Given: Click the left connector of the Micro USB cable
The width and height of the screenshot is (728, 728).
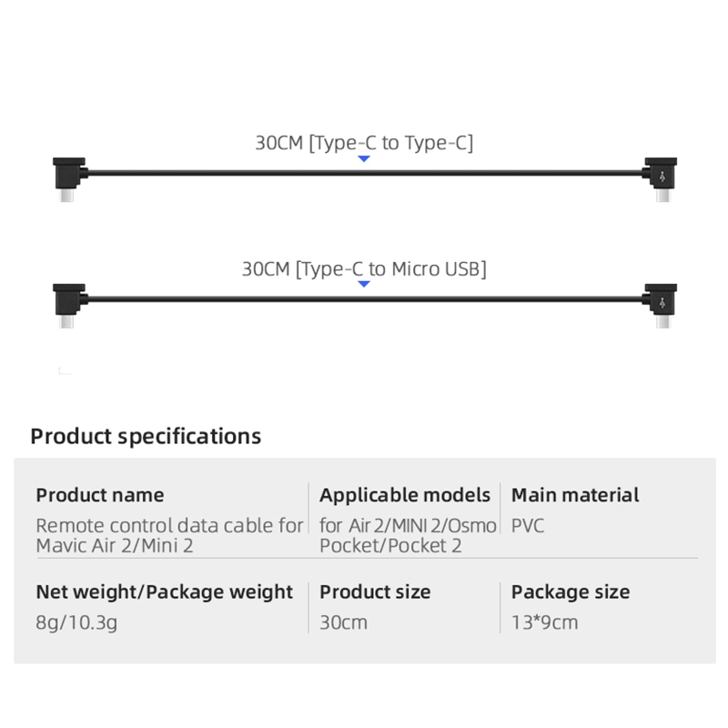Looking at the screenshot, I should point(68,301).
